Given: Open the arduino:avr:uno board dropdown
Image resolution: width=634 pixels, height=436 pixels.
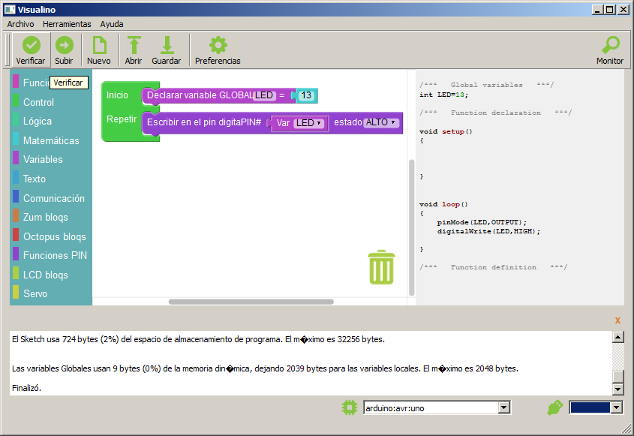Looking at the screenshot, I should pos(503,408).
